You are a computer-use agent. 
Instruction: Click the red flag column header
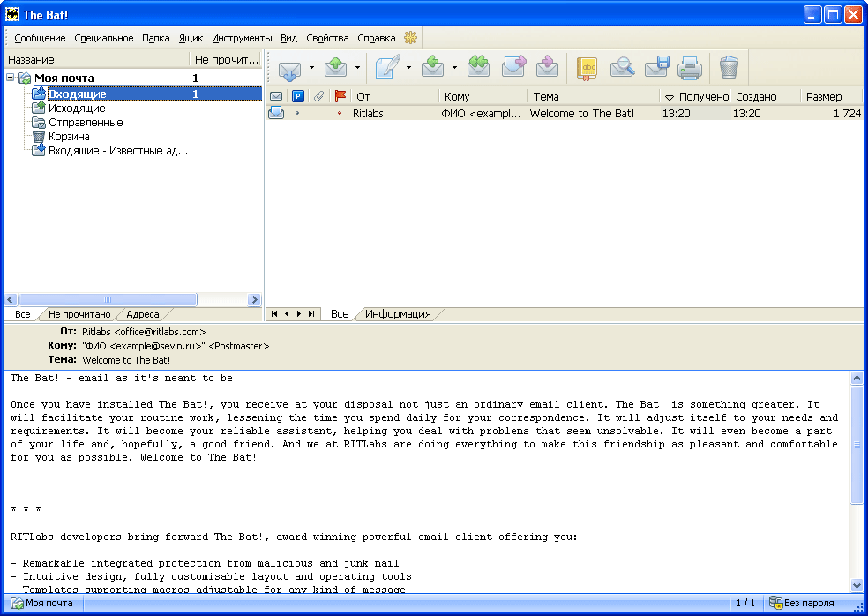[340, 96]
